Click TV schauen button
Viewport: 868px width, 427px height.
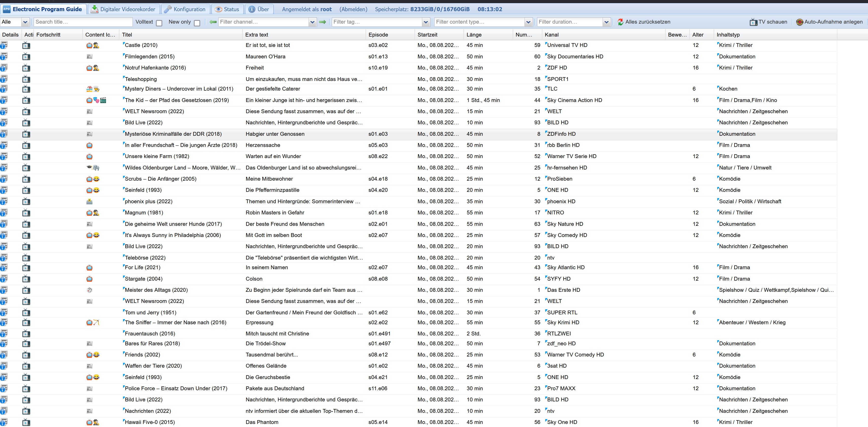pyautogui.click(x=768, y=22)
